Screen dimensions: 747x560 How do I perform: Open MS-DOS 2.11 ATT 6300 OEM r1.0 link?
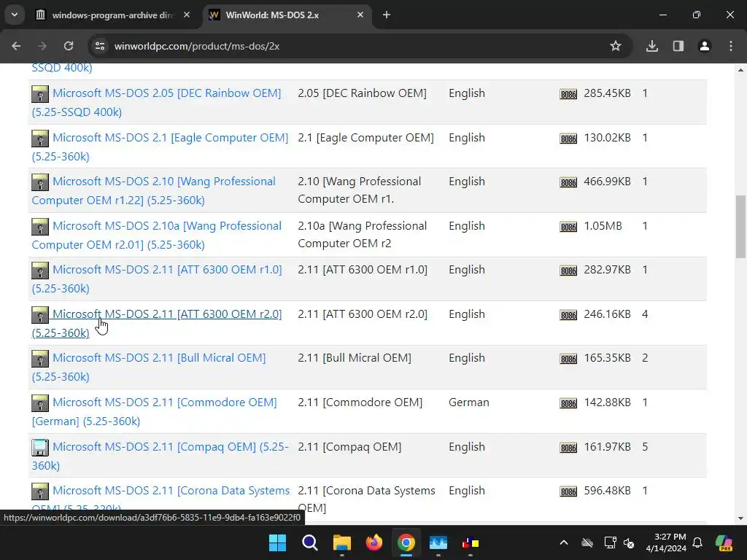167,270
